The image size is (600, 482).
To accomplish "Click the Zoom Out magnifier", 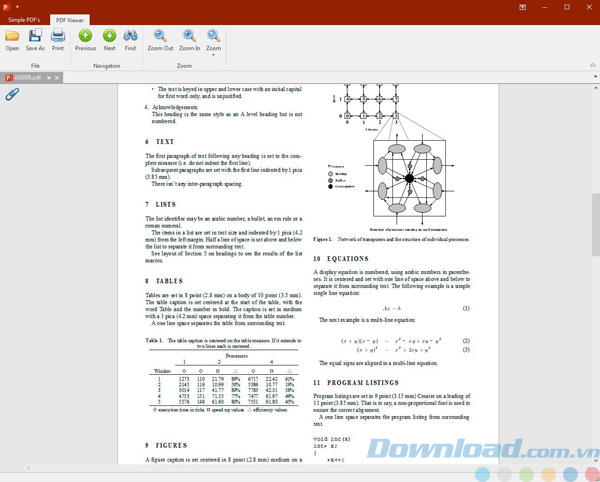I will point(160,40).
